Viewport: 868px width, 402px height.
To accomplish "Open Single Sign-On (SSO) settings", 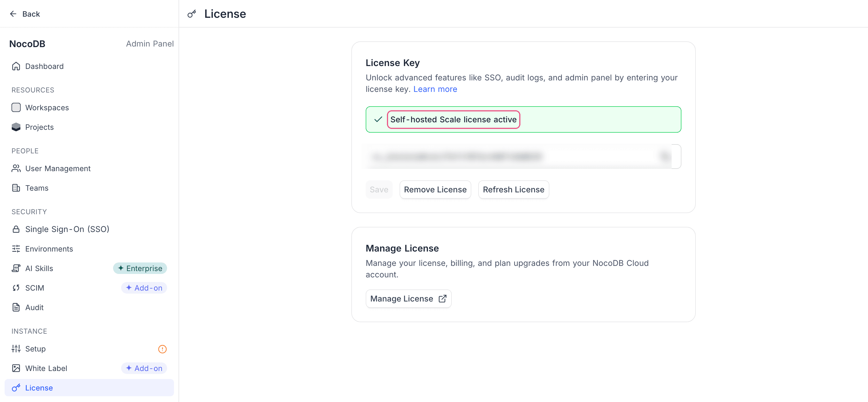I will pyautogui.click(x=89, y=229).
